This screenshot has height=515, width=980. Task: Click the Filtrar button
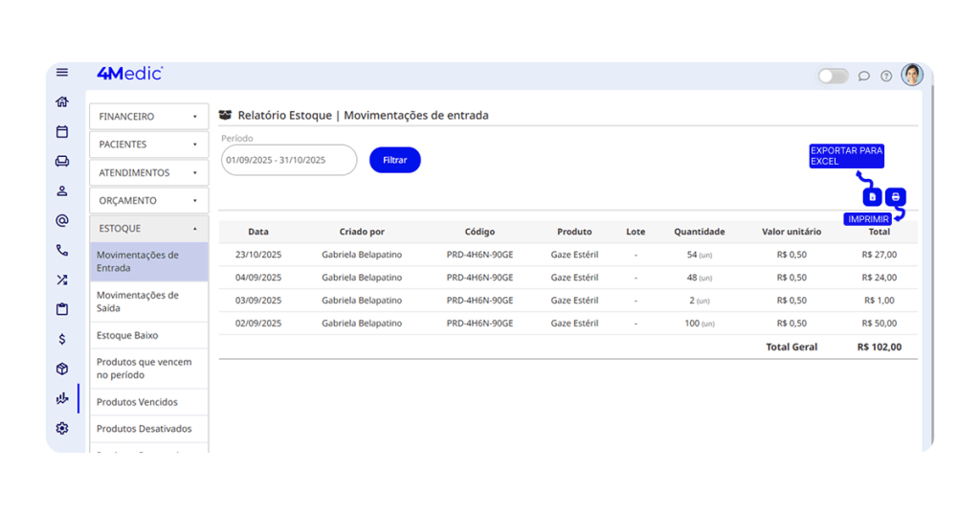click(394, 160)
